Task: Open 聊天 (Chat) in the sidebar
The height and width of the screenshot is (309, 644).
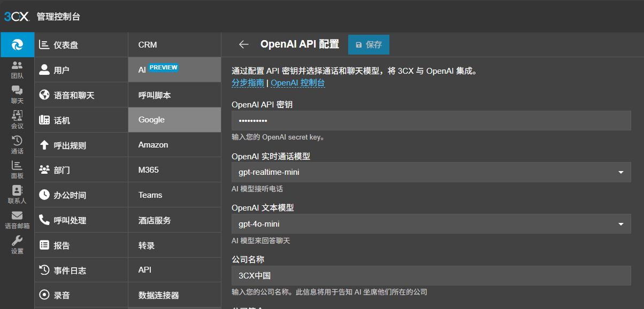Action: pos(17,95)
